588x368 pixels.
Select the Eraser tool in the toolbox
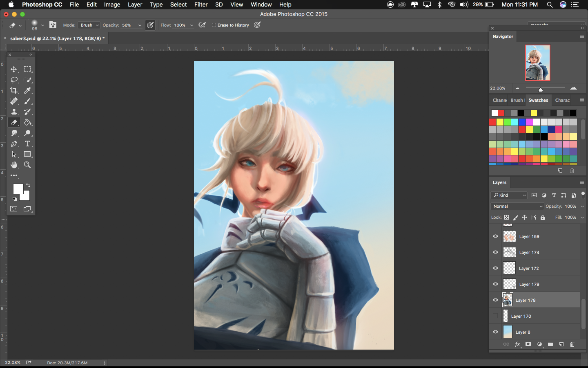pos(14,122)
